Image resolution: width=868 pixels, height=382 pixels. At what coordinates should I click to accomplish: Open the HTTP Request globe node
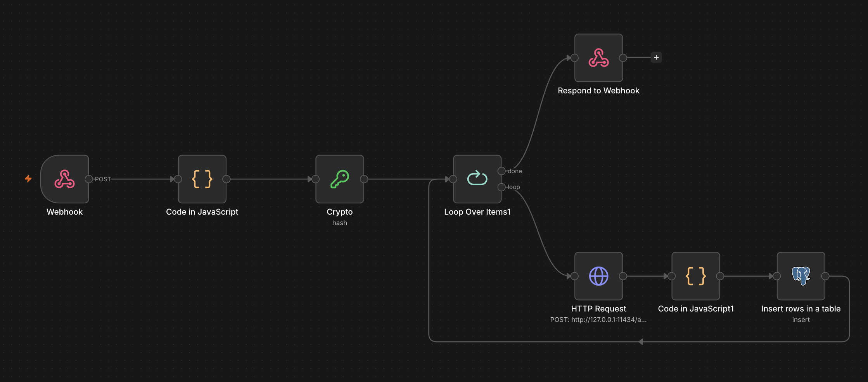point(599,276)
